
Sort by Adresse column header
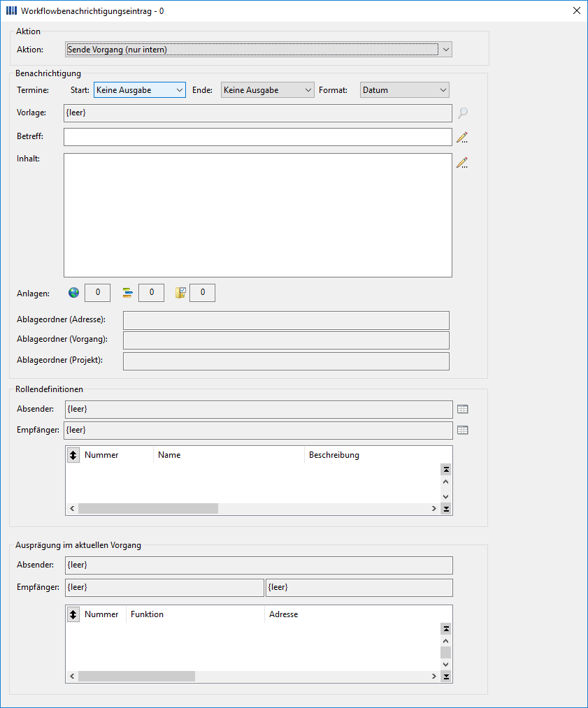click(x=358, y=614)
